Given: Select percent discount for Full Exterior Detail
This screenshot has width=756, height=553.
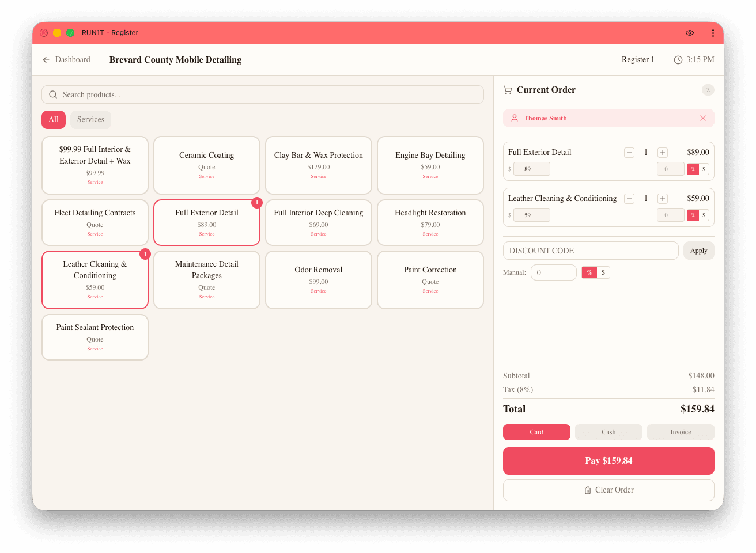Looking at the screenshot, I should click(693, 169).
